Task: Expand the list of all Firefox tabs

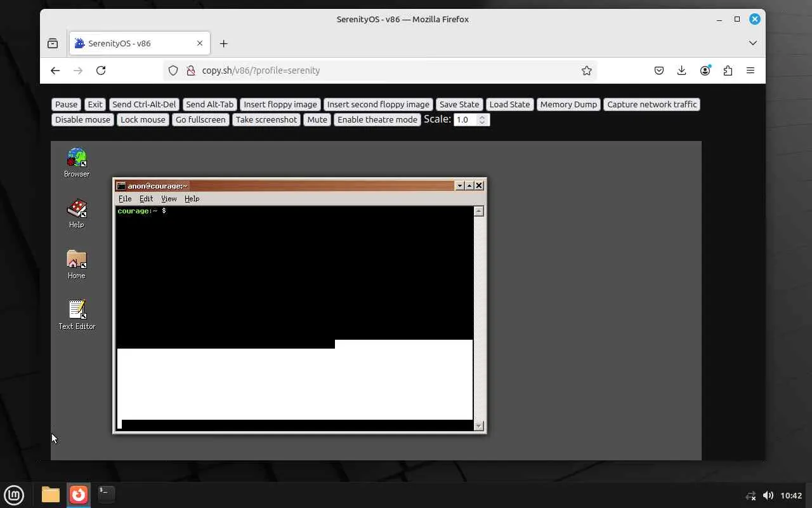Action: (x=753, y=43)
